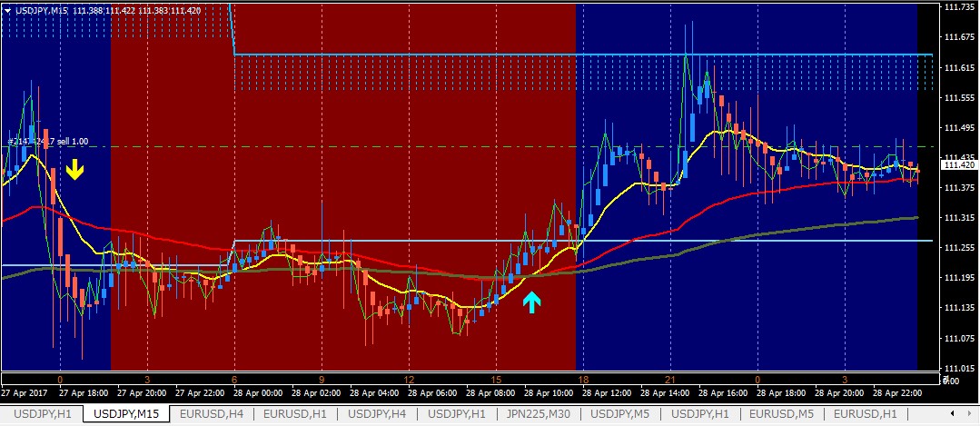Switch to the EURUSD,M5 tab

(x=781, y=414)
